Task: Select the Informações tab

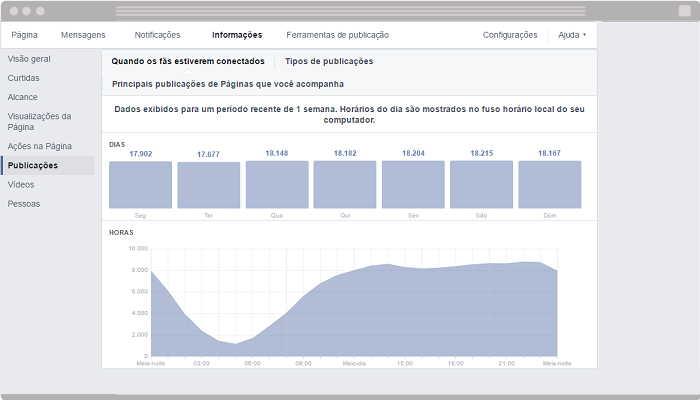Action: pyautogui.click(x=237, y=35)
